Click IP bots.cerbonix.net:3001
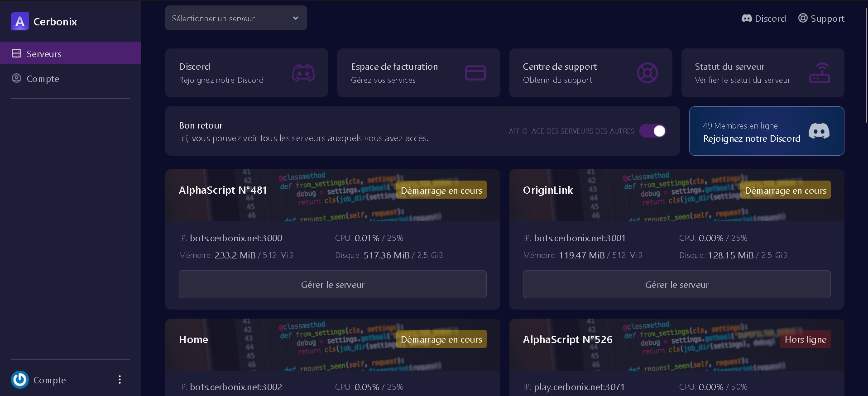The height and width of the screenshot is (396, 868). [580, 238]
